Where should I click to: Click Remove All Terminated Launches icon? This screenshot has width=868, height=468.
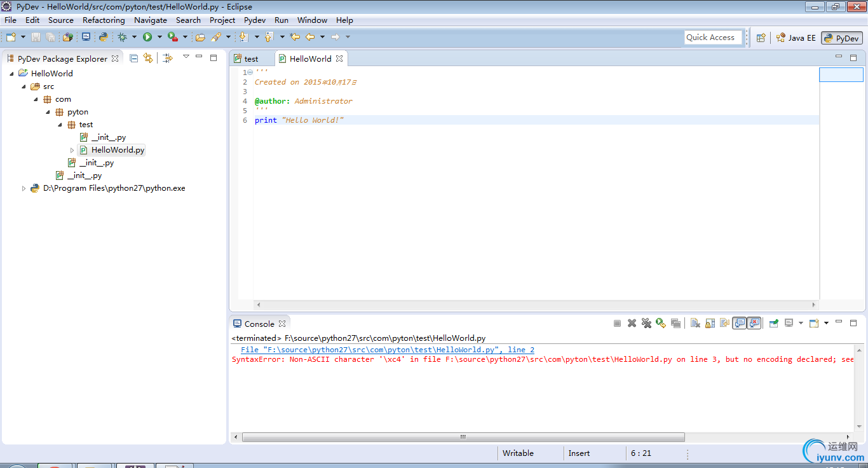pos(646,324)
